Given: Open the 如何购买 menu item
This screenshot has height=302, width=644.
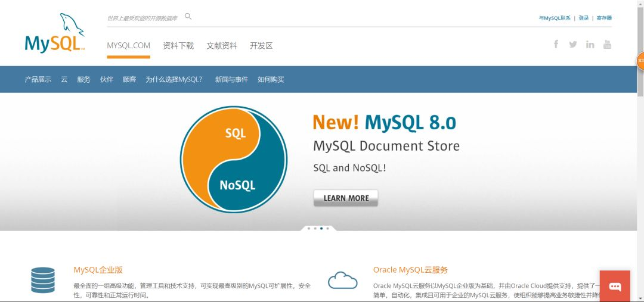Looking at the screenshot, I should tap(271, 80).
